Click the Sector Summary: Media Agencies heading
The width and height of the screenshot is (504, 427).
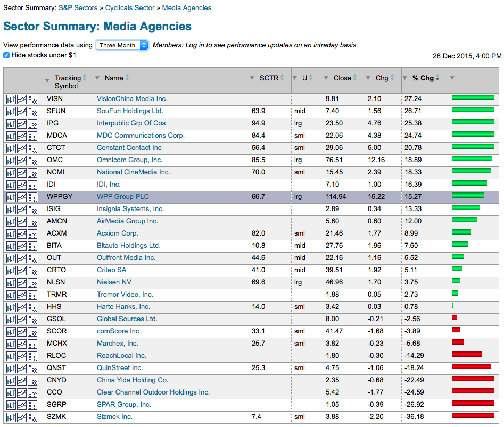tap(97, 27)
